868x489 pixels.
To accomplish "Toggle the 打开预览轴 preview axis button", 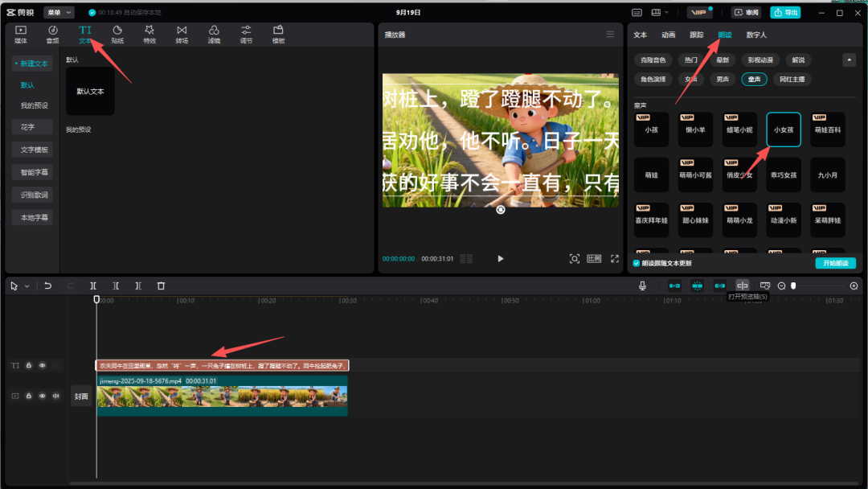I will click(x=743, y=286).
